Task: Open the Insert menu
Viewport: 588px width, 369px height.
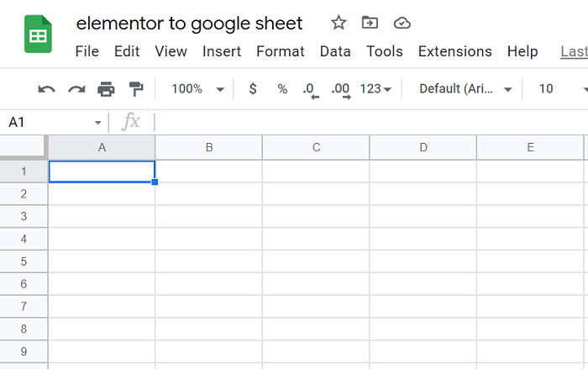Action: (x=222, y=51)
